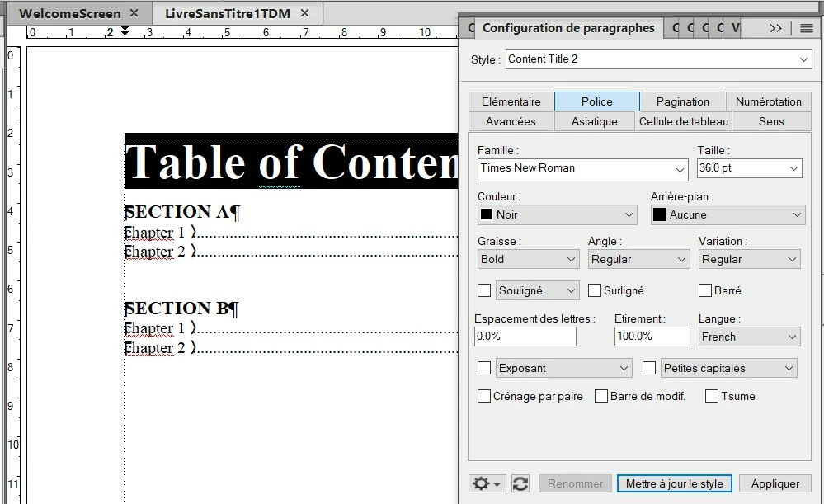Open the Style dropdown showing Content Title 2

[658, 59]
